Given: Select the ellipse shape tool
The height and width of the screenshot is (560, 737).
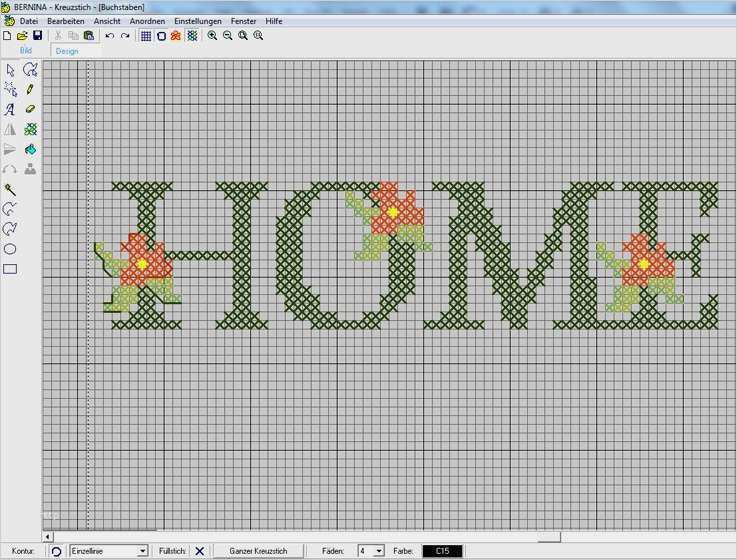Looking at the screenshot, I should click(10, 249).
